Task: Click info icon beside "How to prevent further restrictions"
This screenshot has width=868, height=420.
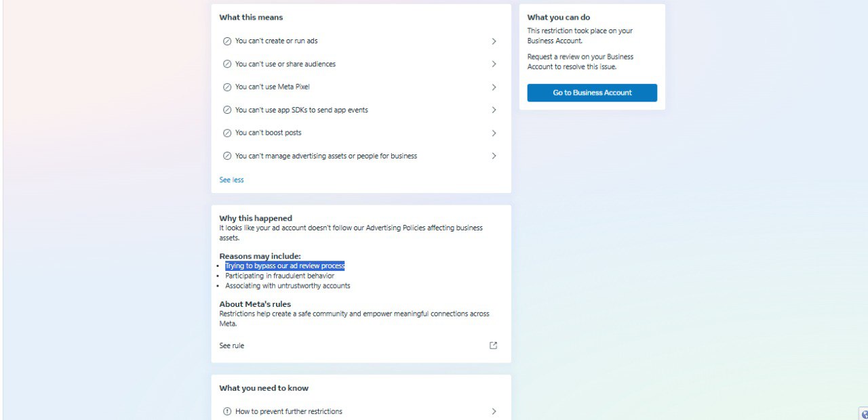Action: pyautogui.click(x=227, y=412)
